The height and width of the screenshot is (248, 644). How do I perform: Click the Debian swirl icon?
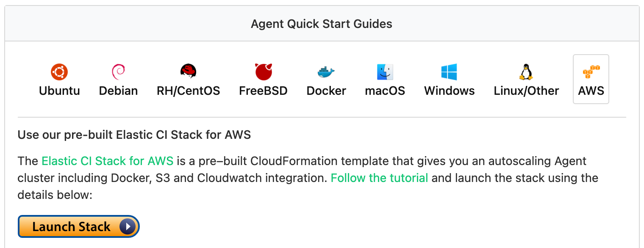[118, 72]
